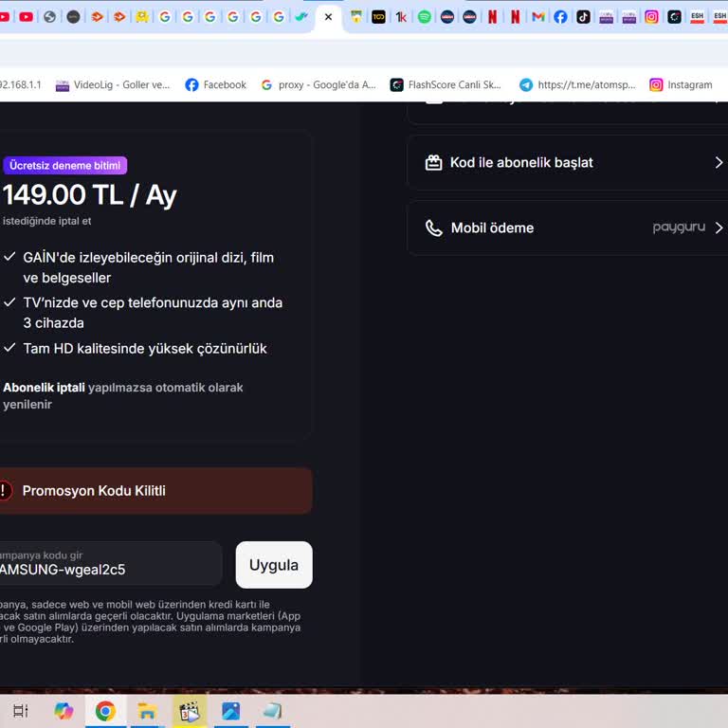Click the phone icon next to Mobil ödeme
This screenshot has height=728, width=728.
[433, 227]
